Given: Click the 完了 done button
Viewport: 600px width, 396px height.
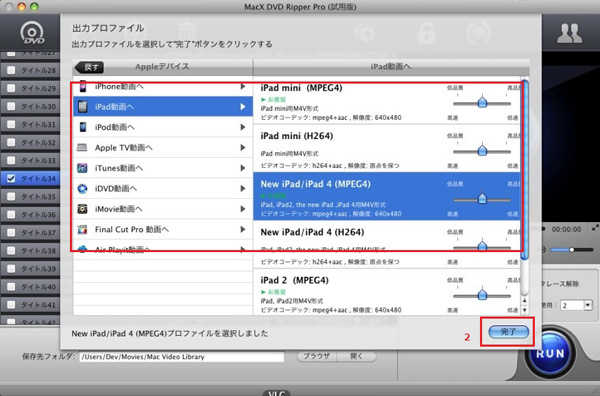Looking at the screenshot, I should pyautogui.click(x=509, y=332).
